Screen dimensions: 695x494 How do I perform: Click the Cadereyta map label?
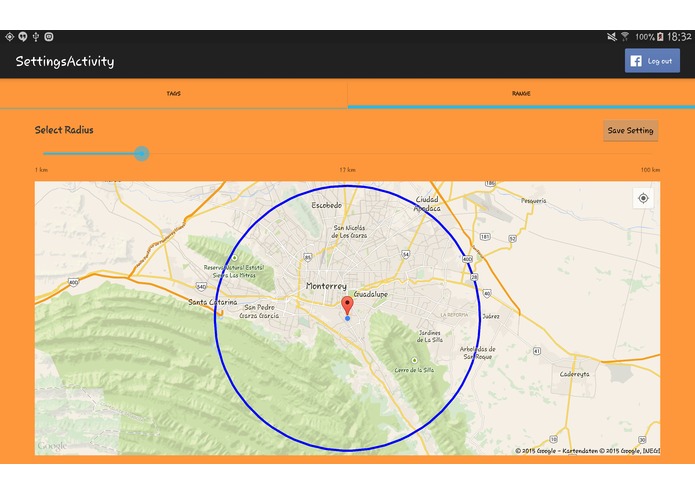574,374
